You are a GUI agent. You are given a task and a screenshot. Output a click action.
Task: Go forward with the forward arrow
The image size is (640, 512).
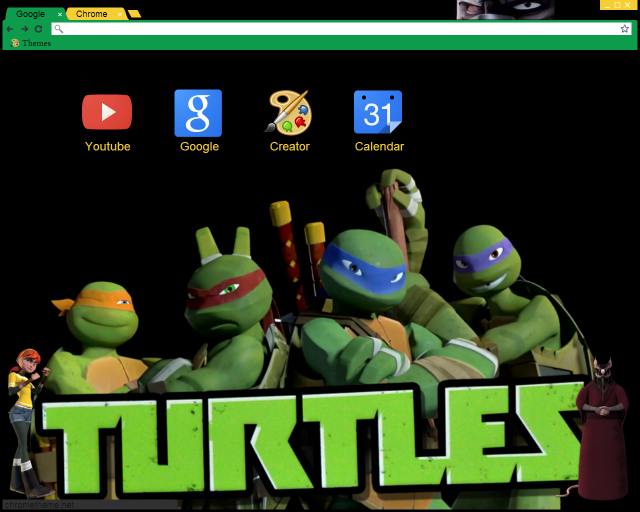24,29
